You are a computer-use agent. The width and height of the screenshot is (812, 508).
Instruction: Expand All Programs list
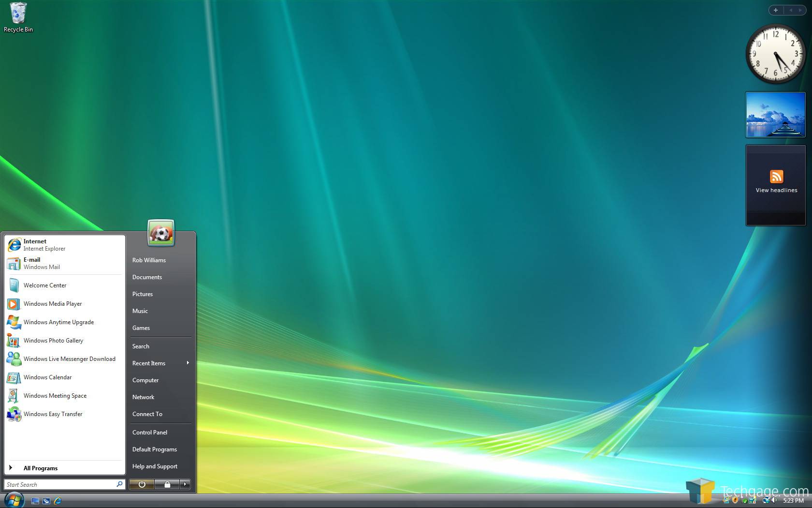tap(65, 468)
